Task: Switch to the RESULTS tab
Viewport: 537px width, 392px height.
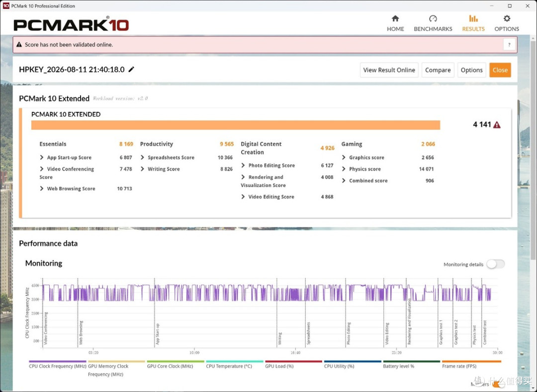Action: tap(473, 23)
